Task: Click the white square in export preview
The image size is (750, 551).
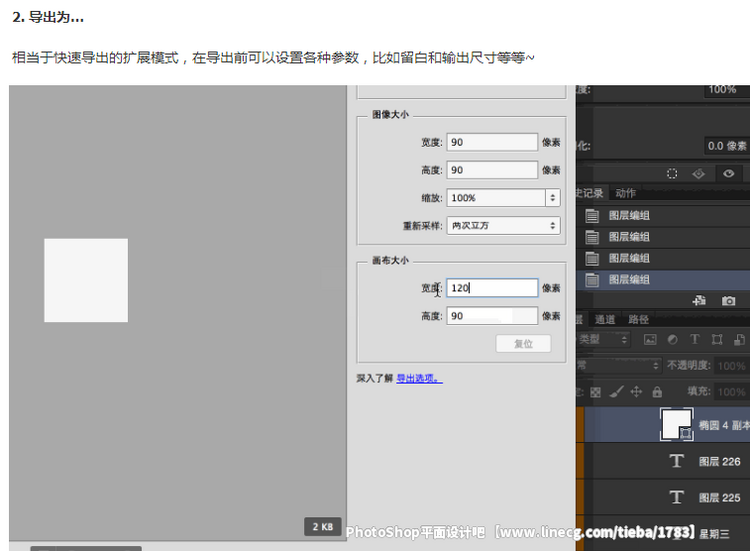Action: [x=86, y=280]
